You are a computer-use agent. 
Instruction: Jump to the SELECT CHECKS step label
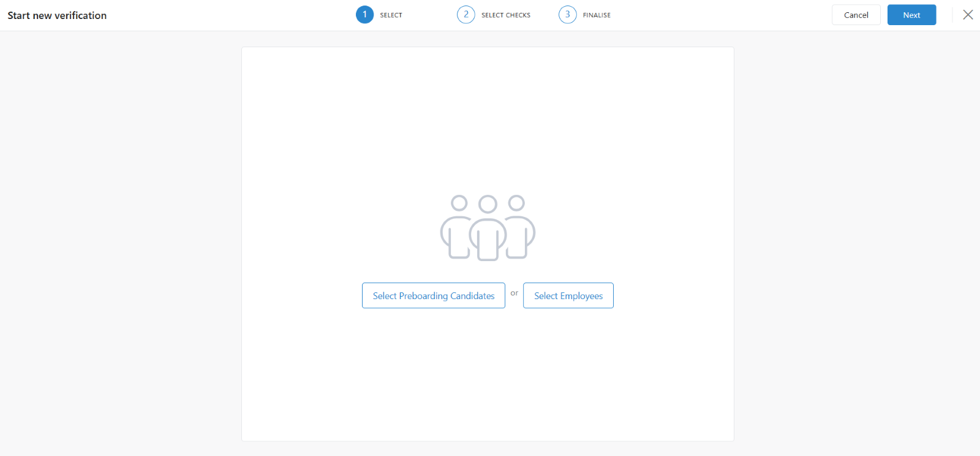[505, 15]
